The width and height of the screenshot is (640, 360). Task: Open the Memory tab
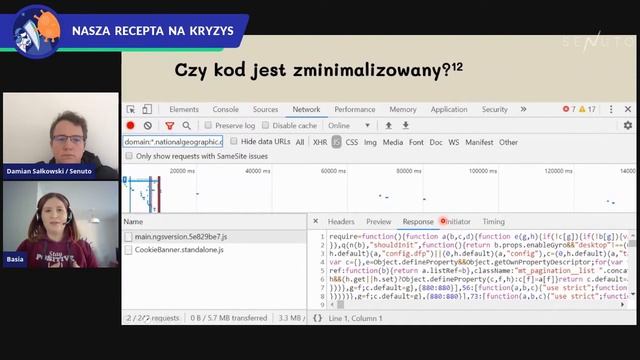pyautogui.click(x=403, y=109)
